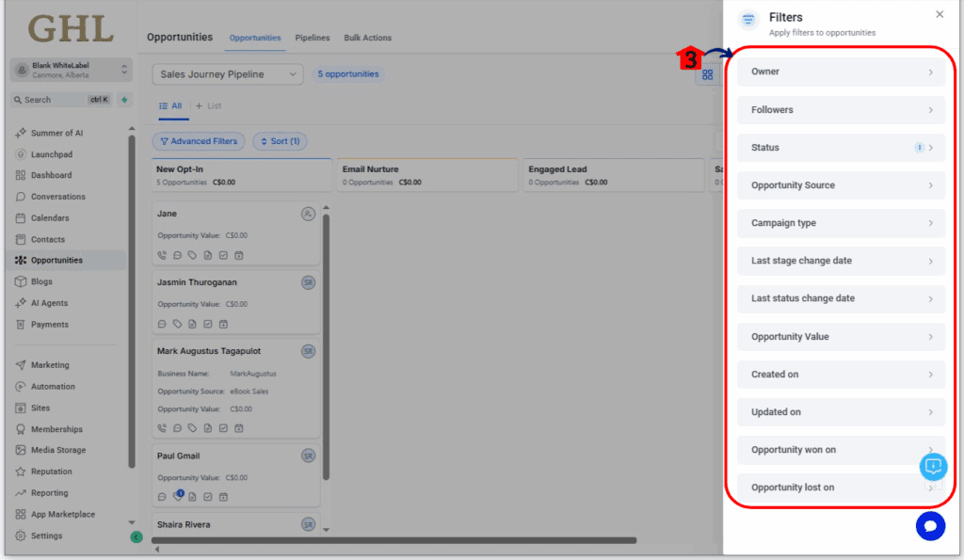Image resolution: width=964 pixels, height=560 pixels.
Task: Click the card view grid icon
Action: 707,74
